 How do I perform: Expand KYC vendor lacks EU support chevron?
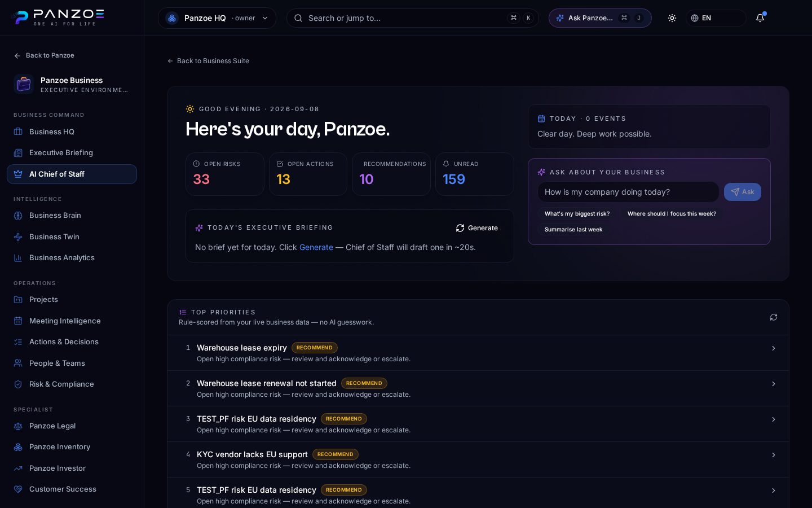click(774, 455)
